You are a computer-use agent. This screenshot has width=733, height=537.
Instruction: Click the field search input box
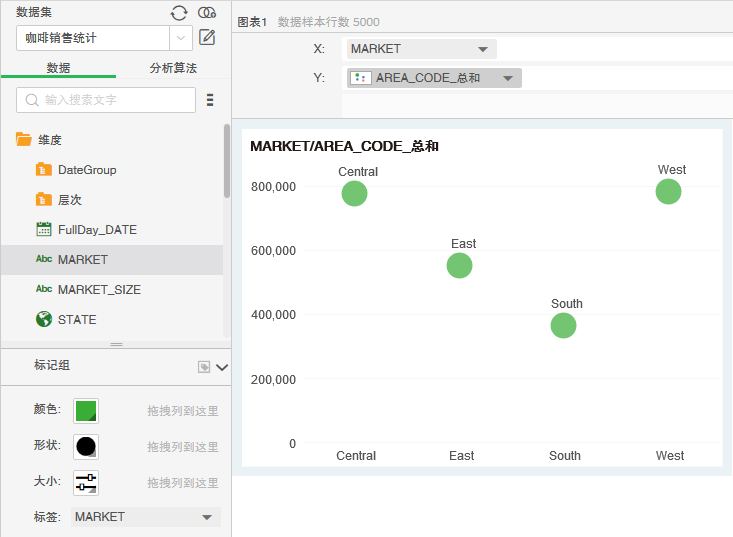click(x=106, y=100)
